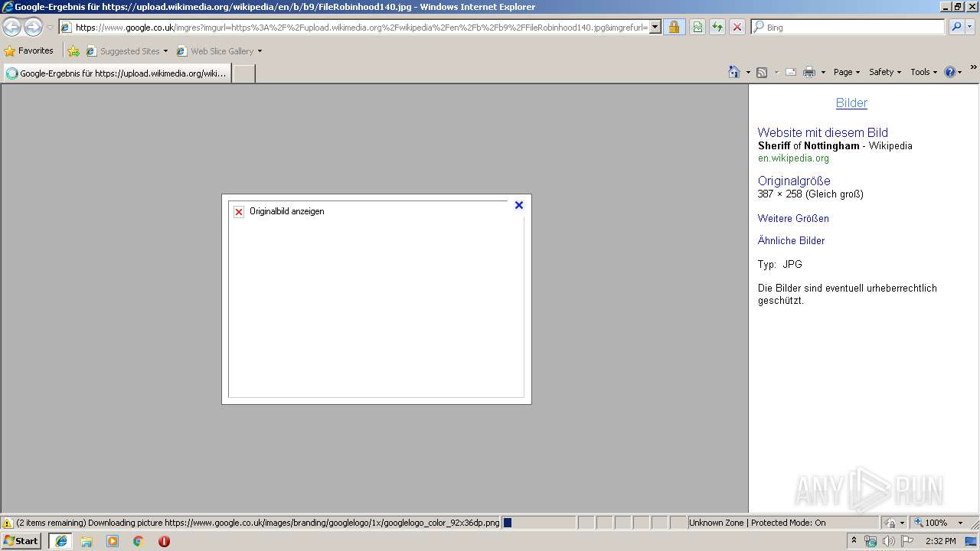Open Ähnliche Bilder link

click(791, 240)
